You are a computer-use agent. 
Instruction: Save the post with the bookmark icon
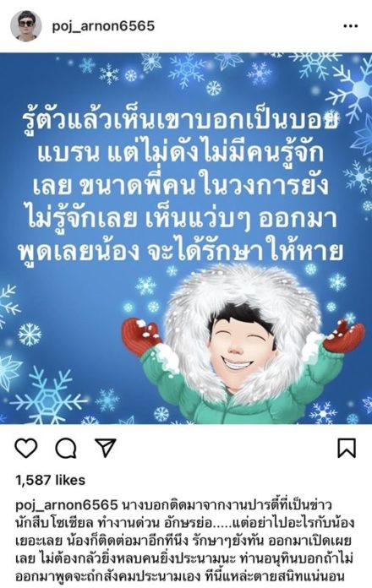tap(347, 448)
